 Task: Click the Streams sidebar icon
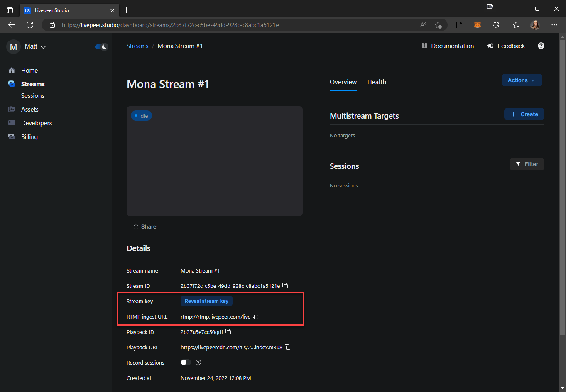12,84
